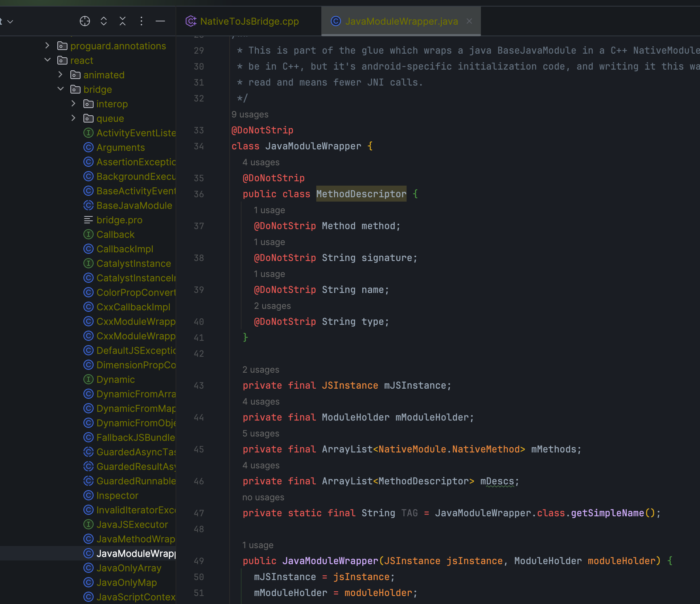Select the proguard.annotations folder icon

pos(62,46)
